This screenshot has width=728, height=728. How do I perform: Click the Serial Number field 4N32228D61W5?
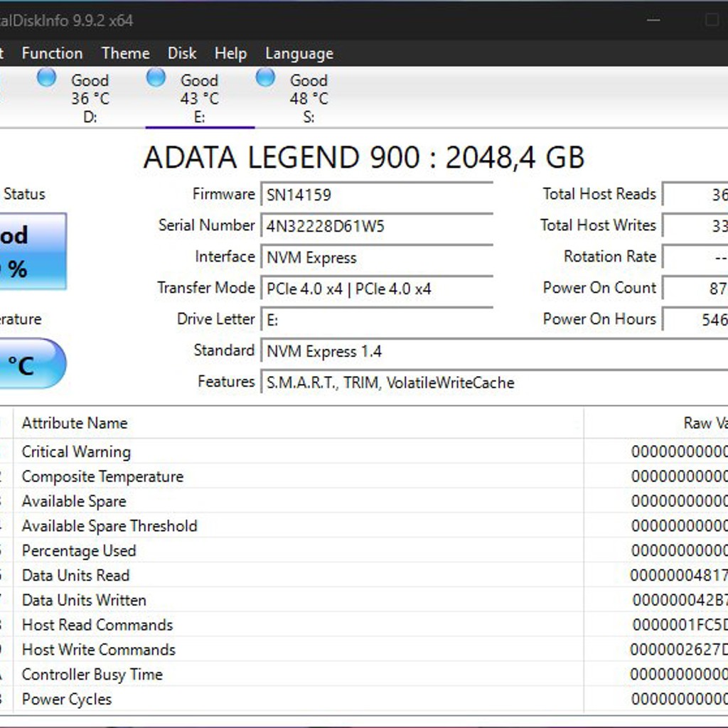click(x=377, y=225)
